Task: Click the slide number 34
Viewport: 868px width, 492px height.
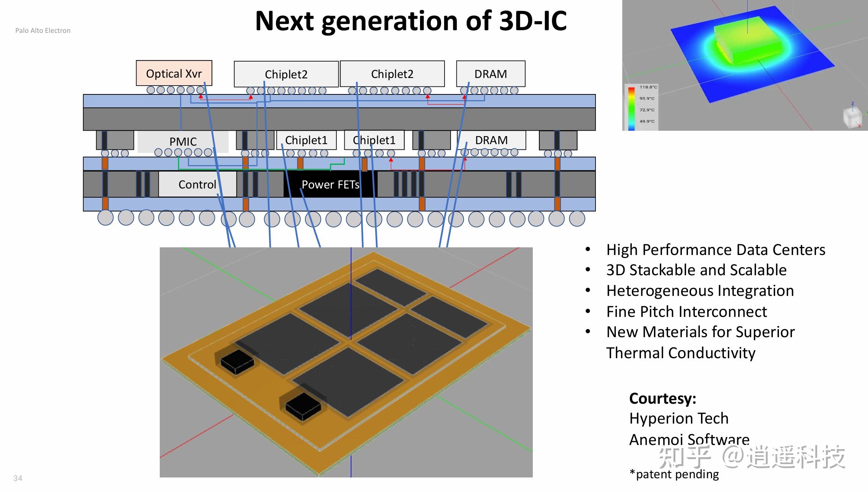Action: 18,478
